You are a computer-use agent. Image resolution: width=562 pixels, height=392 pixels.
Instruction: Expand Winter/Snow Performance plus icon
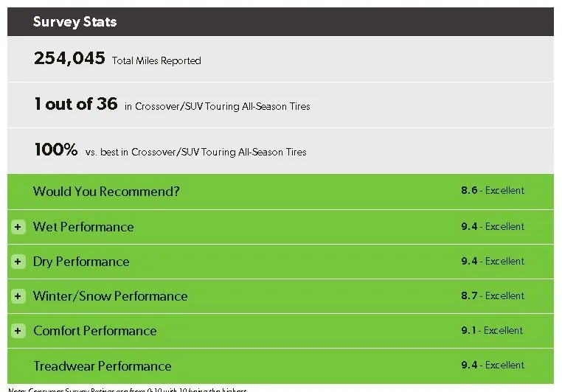coord(18,296)
